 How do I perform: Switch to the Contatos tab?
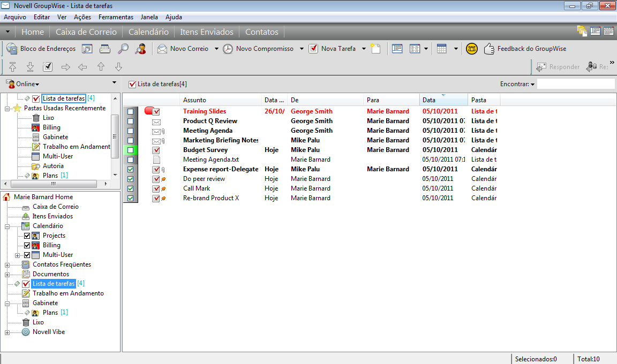coord(262,32)
